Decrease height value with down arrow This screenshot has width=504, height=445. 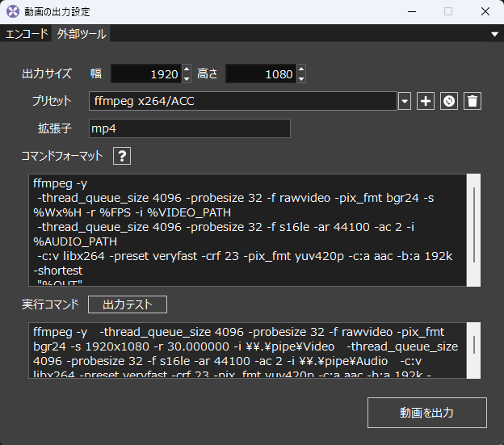coord(301,78)
